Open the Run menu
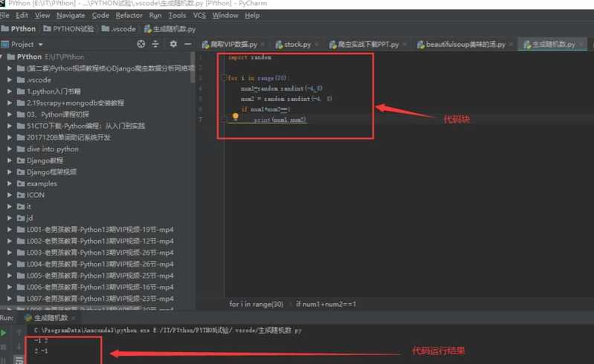This screenshot has width=594, height=364. click(155, 16)
